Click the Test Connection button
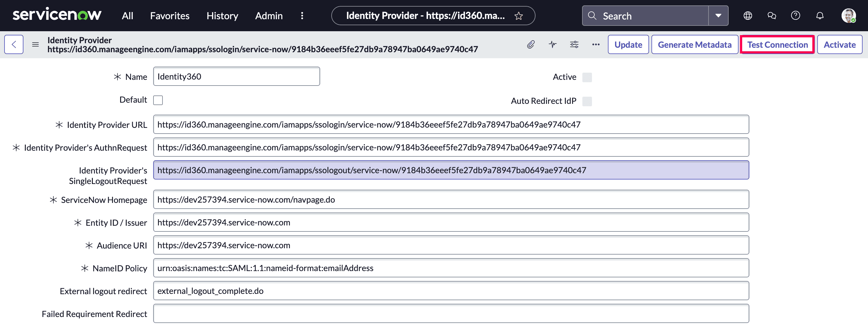 coord(777,44)
